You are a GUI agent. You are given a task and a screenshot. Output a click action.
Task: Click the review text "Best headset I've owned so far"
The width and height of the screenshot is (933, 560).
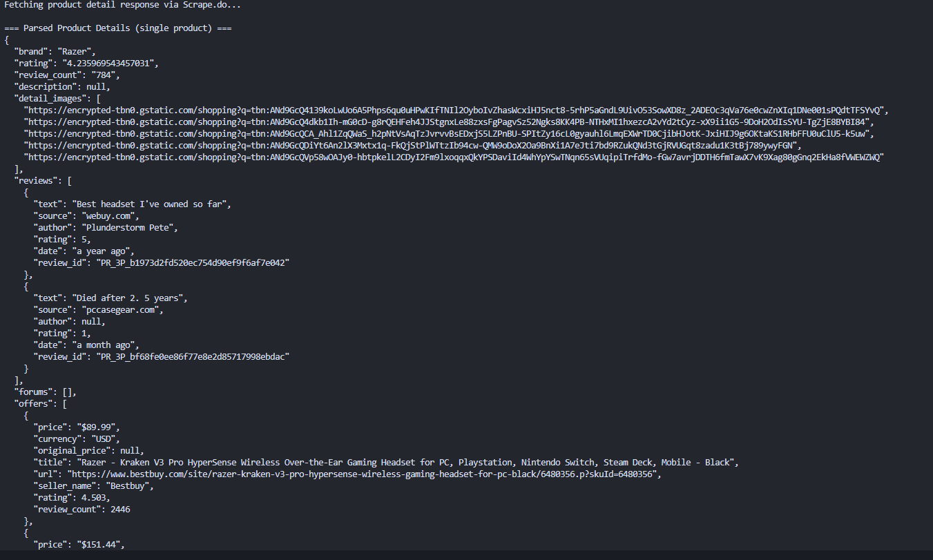click(x=151, y=204)
